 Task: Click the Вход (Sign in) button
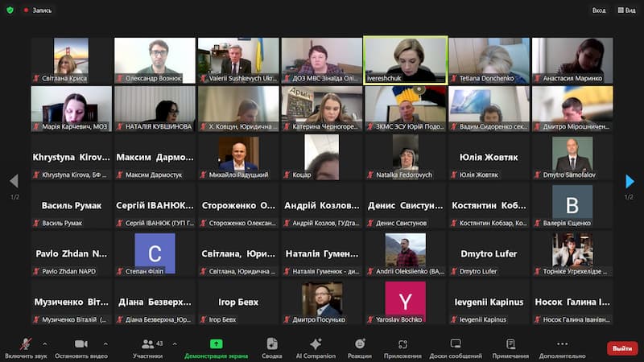599,10
